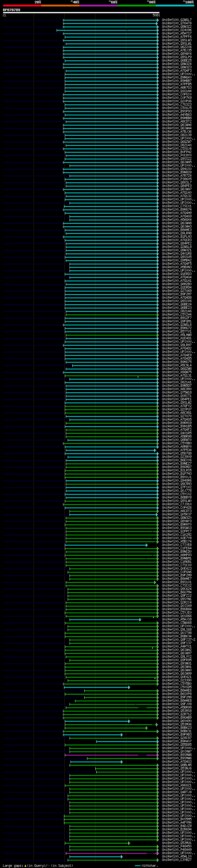Open hit UniRef100_B0FPA2
The height and width of the screenshot is (868, 197).
[x=177, y=152]
